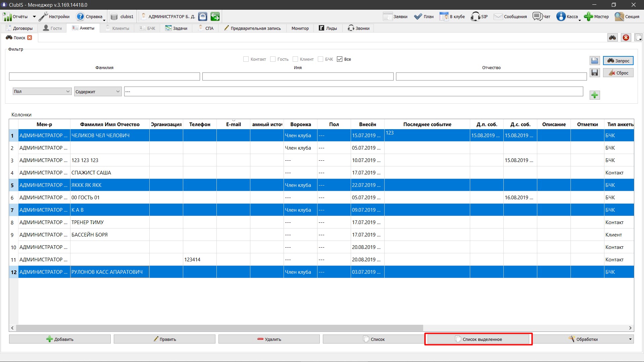This screenshot has height=362, width=644.
Task: Open the Мастер green plus icon
Action: (588, 16)
